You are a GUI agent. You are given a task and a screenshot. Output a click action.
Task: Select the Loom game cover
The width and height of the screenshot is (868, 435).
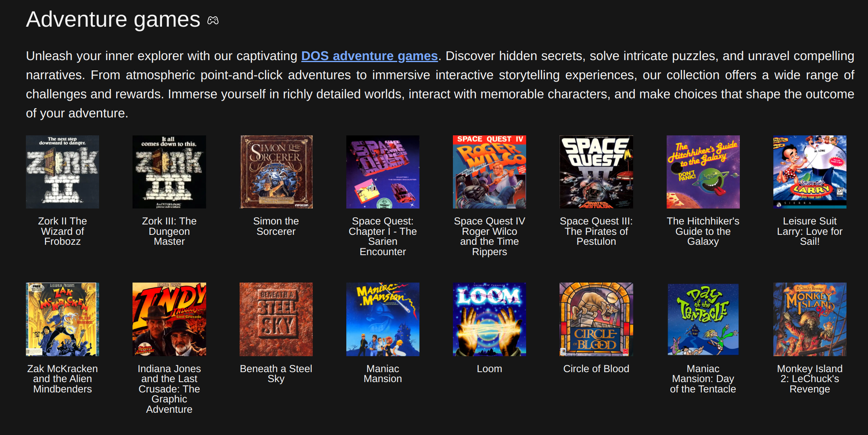(x=489, y=319)
